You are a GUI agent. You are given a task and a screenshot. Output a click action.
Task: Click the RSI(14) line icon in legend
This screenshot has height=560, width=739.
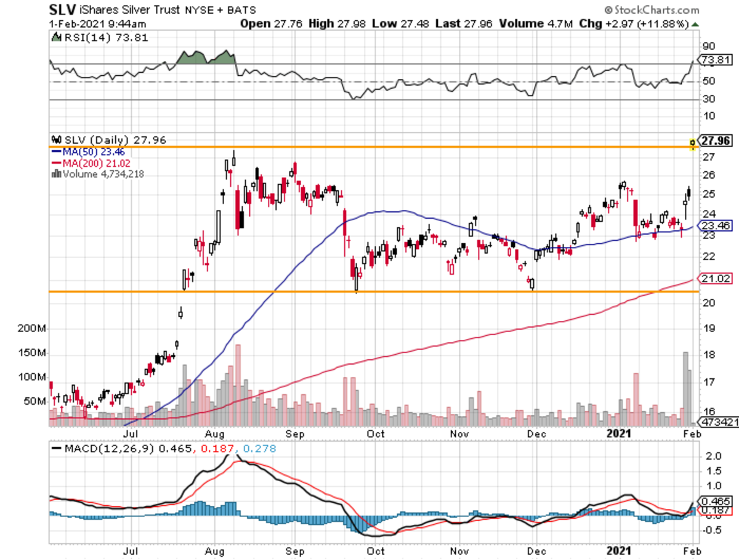coord(55,38)
